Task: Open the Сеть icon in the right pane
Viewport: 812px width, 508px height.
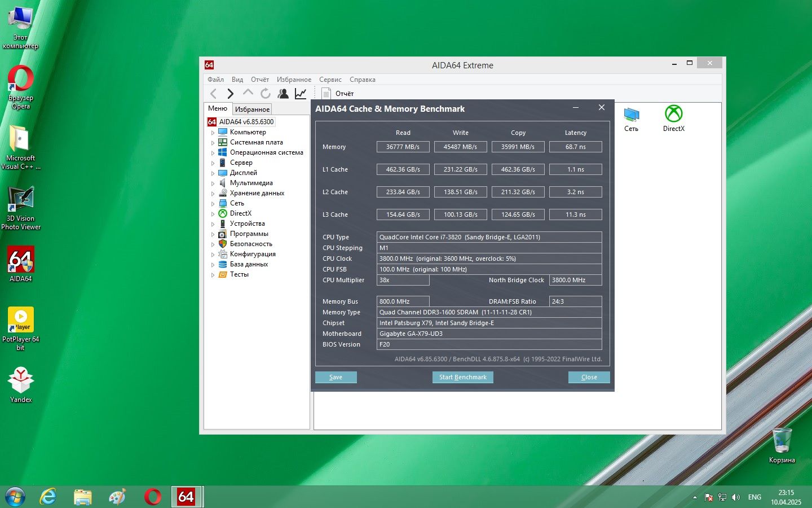Action: tap(631, 119)
